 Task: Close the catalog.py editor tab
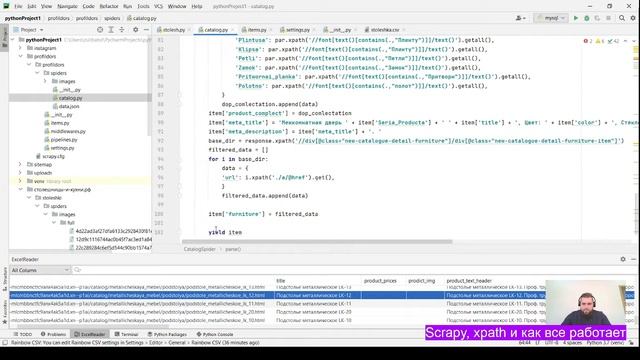233,30
